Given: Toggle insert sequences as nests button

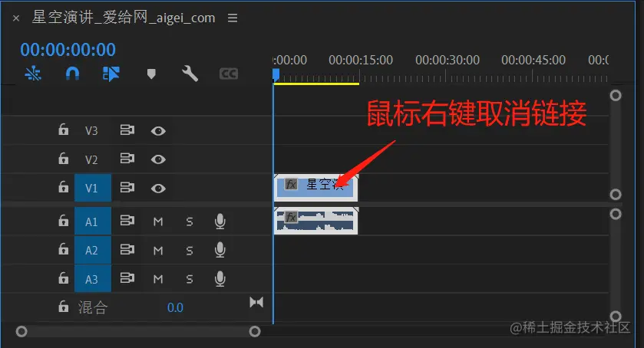Looking at the screenshot, I should [x=33, y=74].
